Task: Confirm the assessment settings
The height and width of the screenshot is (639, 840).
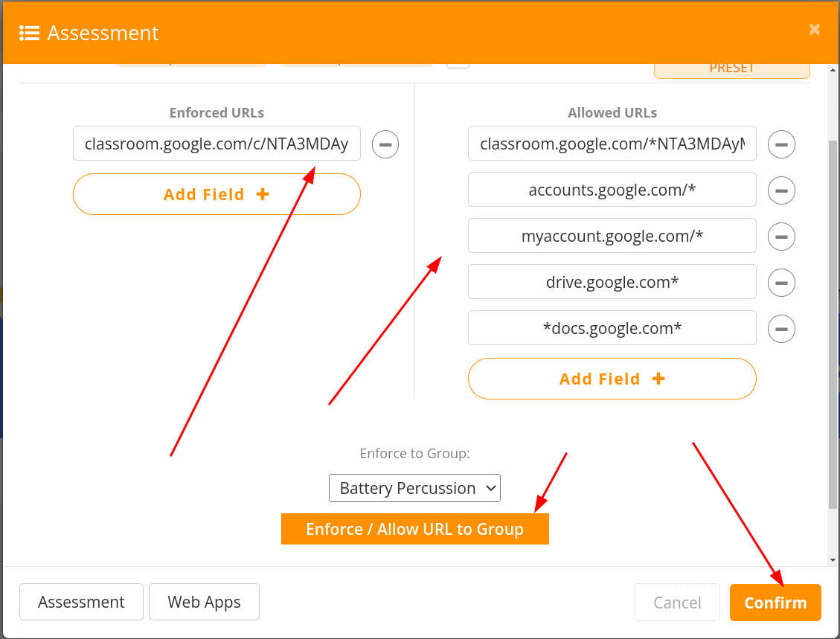Action: [x=775, y=603]
